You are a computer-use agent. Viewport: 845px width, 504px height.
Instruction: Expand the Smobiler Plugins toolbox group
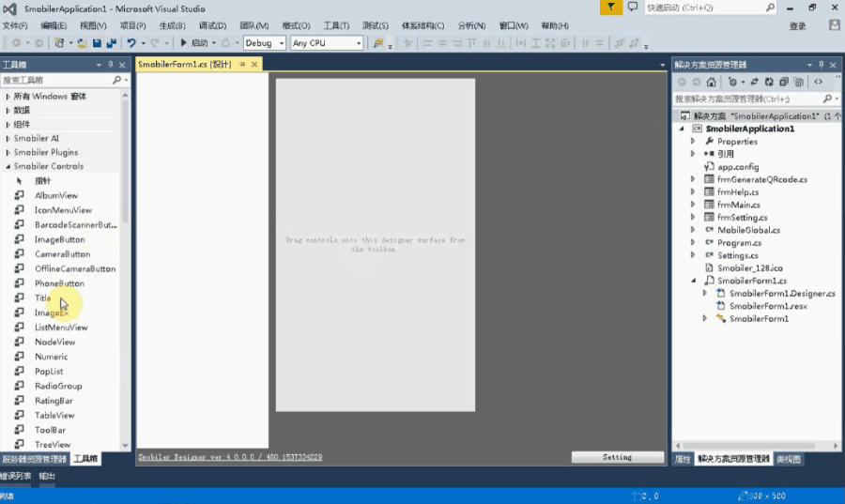[x=8, y=152]
